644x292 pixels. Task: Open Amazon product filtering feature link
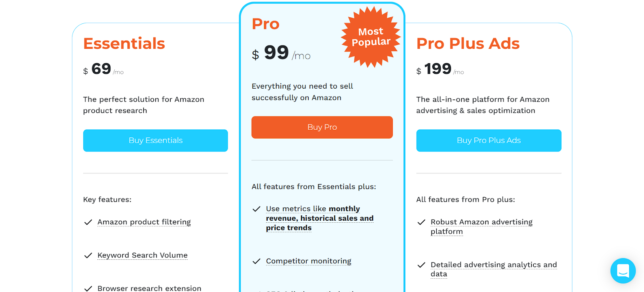[x=144, y=222]
